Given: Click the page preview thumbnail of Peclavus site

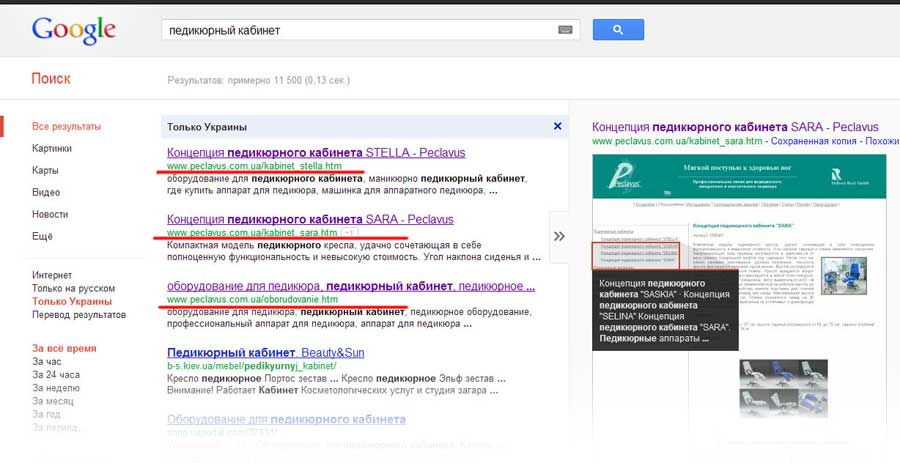Looking at the screenshot, I should click(739, 293).
